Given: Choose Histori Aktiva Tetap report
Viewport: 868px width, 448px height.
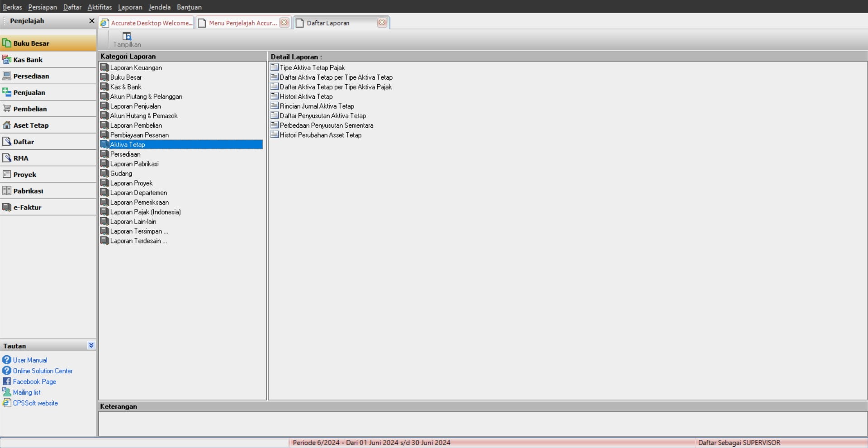Looking at the screenshot, I should coord(306,97).
